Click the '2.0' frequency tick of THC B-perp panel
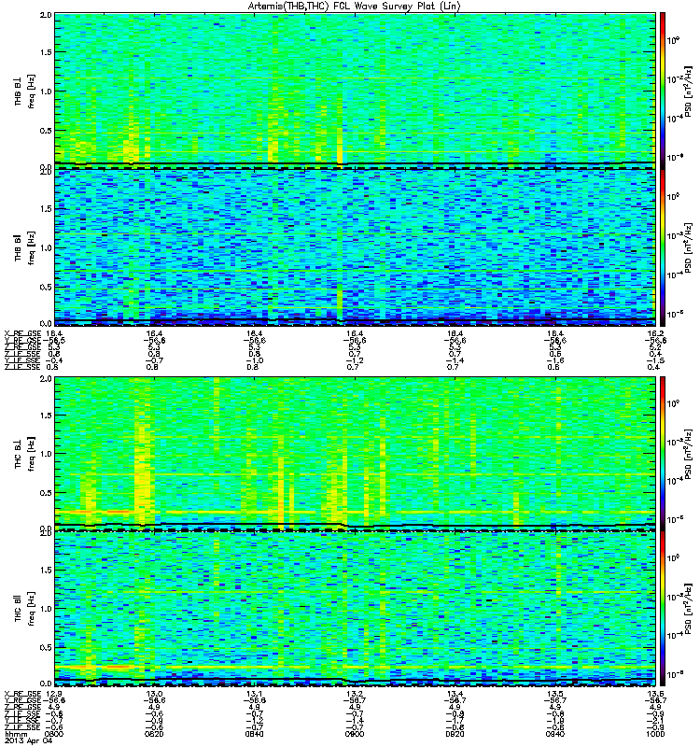 pos(46,379)
